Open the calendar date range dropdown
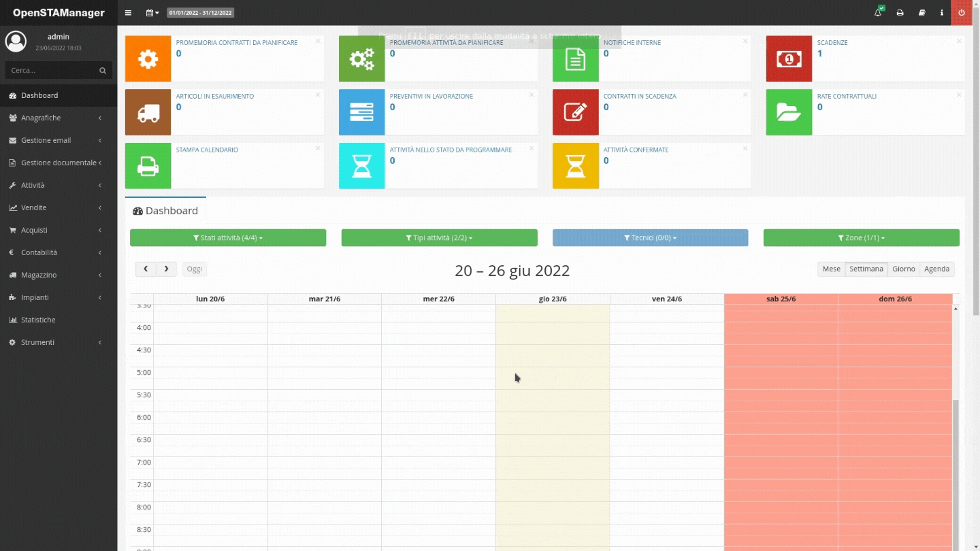The image size is (980, 551). [x=152, y=13]
